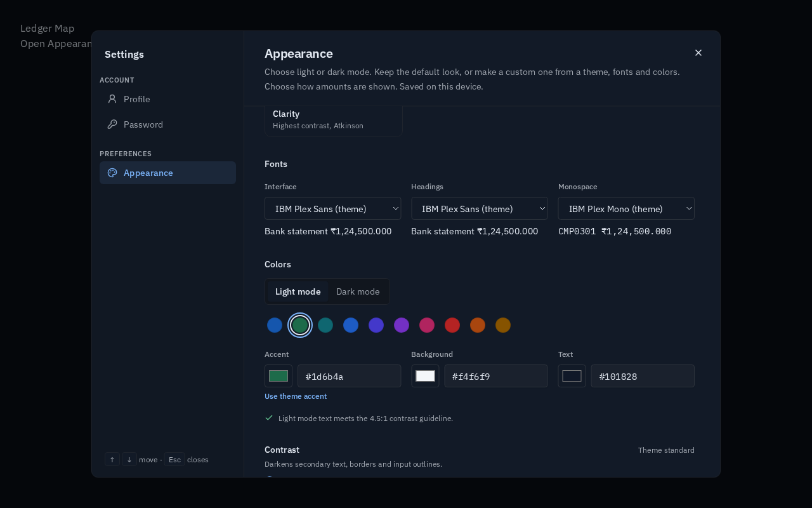Viewport: 812px width, 508px height.
Task: Click the Use theme accent link
Action: pos(296,396)
